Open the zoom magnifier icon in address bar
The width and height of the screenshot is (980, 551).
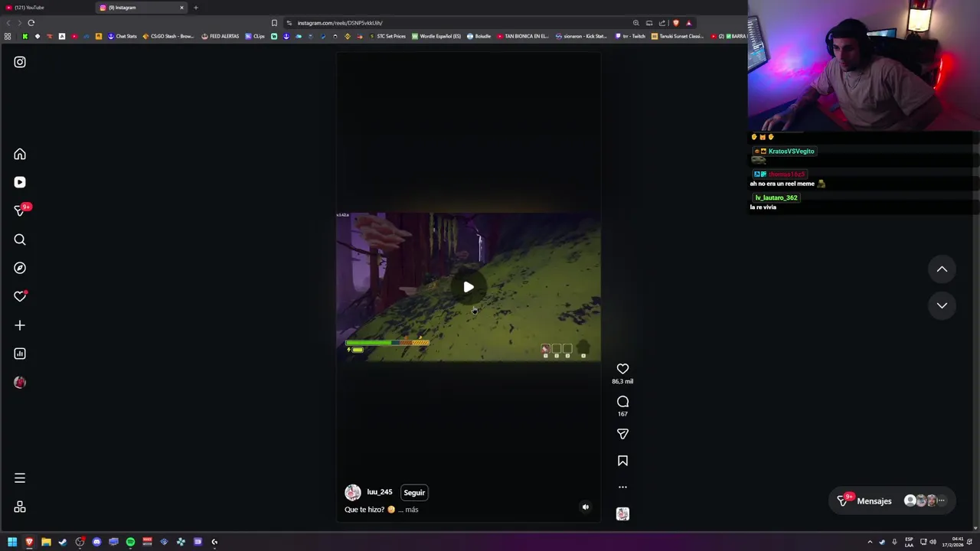(x=635, y=23)
